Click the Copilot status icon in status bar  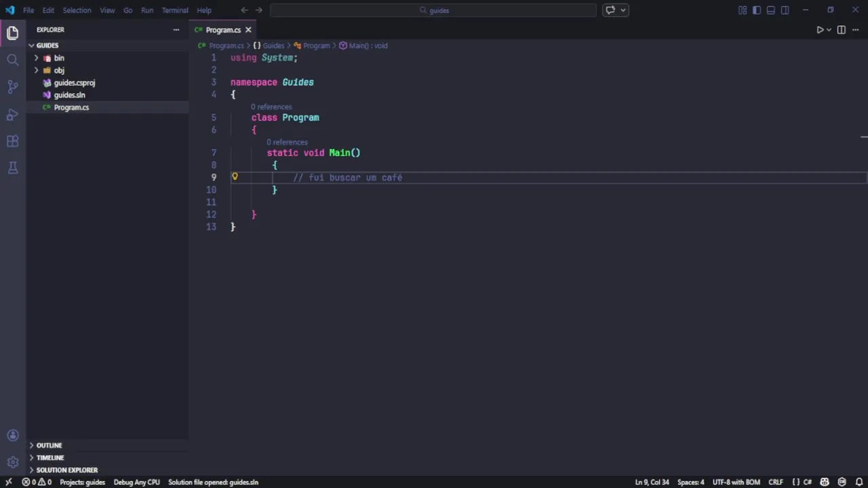coord(825,483)
